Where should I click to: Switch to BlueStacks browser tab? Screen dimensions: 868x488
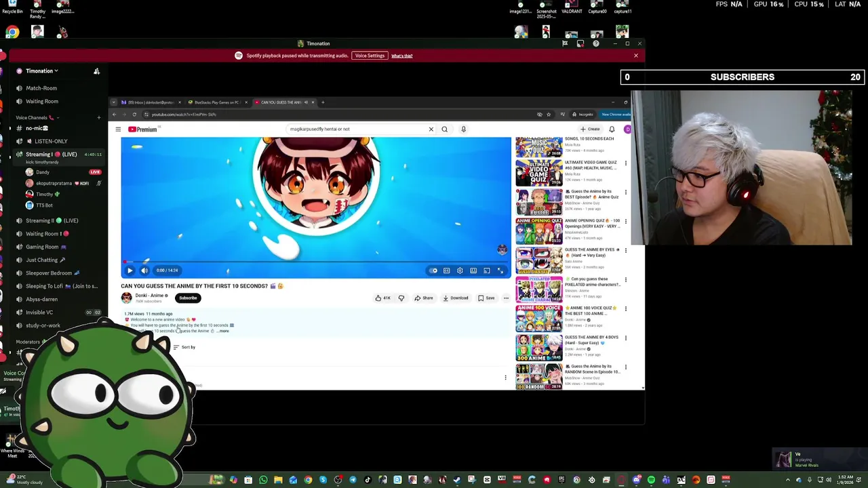click(217, 102)
